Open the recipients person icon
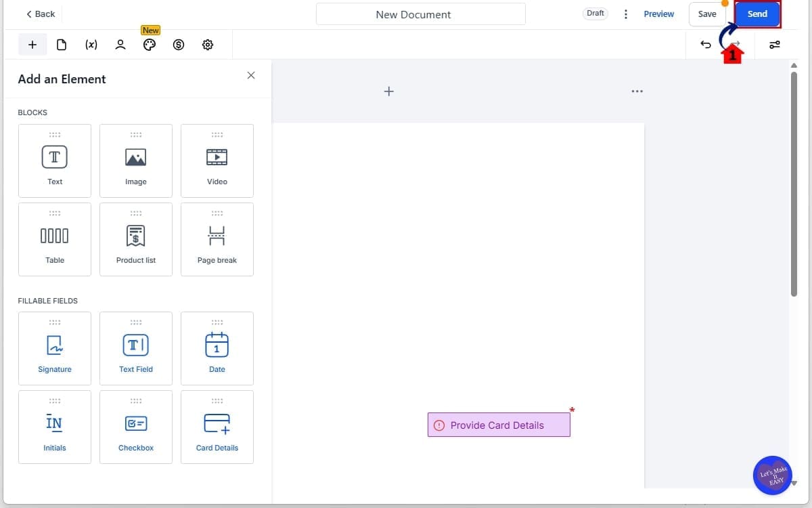 point(120,45)
